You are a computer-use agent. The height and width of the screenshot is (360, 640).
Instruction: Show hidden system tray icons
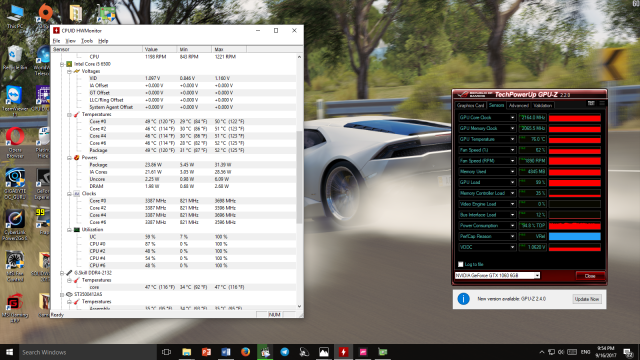(542, 352)
